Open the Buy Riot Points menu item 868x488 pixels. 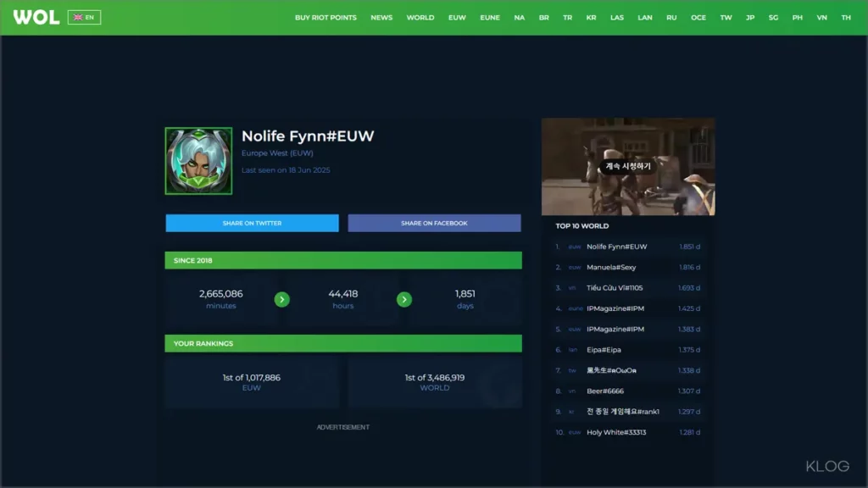coord(325,18)
